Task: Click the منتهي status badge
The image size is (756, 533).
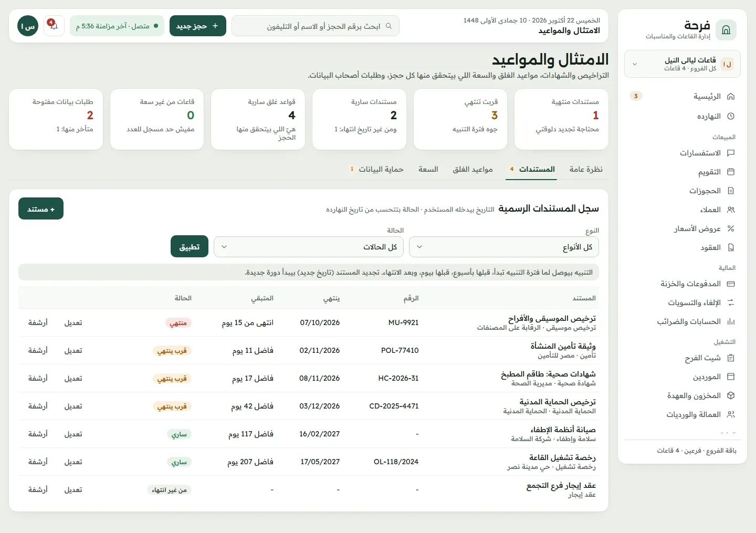Action: tap(178, 323)
